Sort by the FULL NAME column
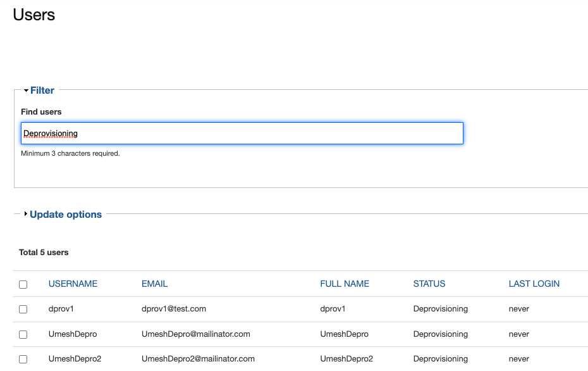Viewport: 588px width, 371px height. [344, 284]
